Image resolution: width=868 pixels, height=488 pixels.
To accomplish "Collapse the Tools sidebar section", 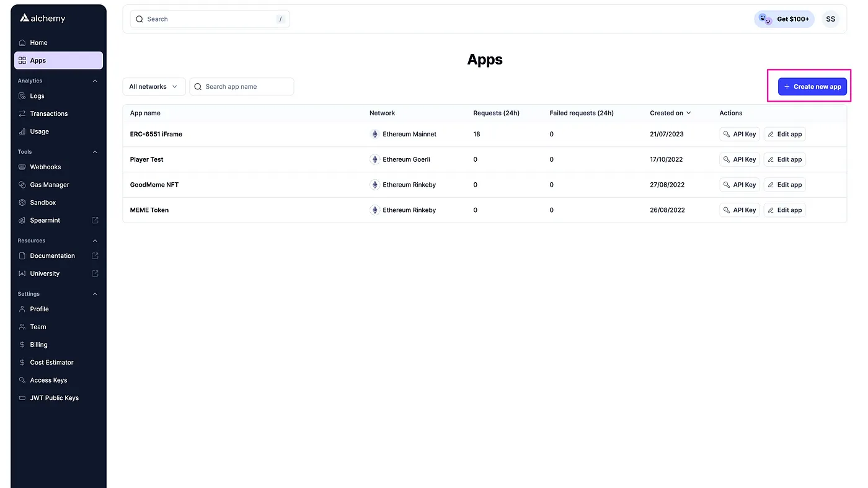I will point(95,152).
